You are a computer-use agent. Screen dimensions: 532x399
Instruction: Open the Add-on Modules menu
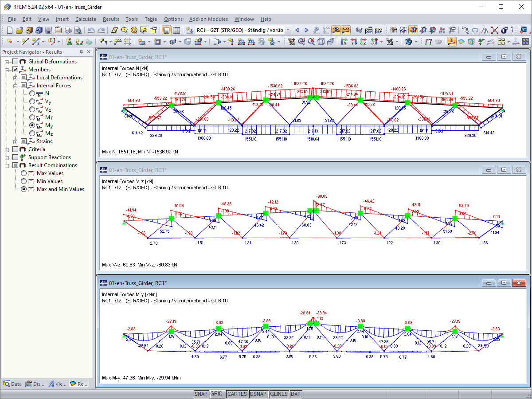[208, 19]
